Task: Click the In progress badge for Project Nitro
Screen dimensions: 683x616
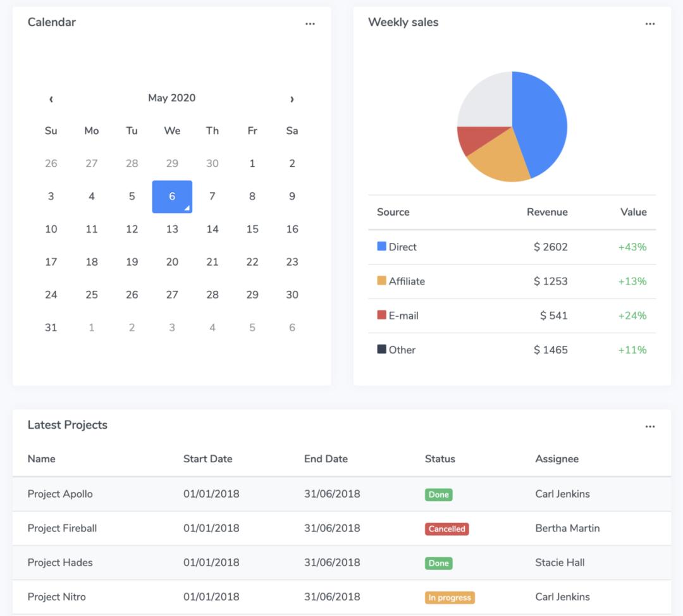Action: tap(450, 597)
